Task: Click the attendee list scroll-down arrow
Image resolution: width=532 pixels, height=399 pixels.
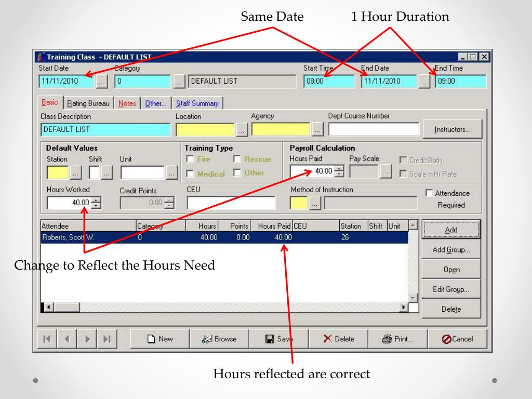Action: [x=413, y=298]
